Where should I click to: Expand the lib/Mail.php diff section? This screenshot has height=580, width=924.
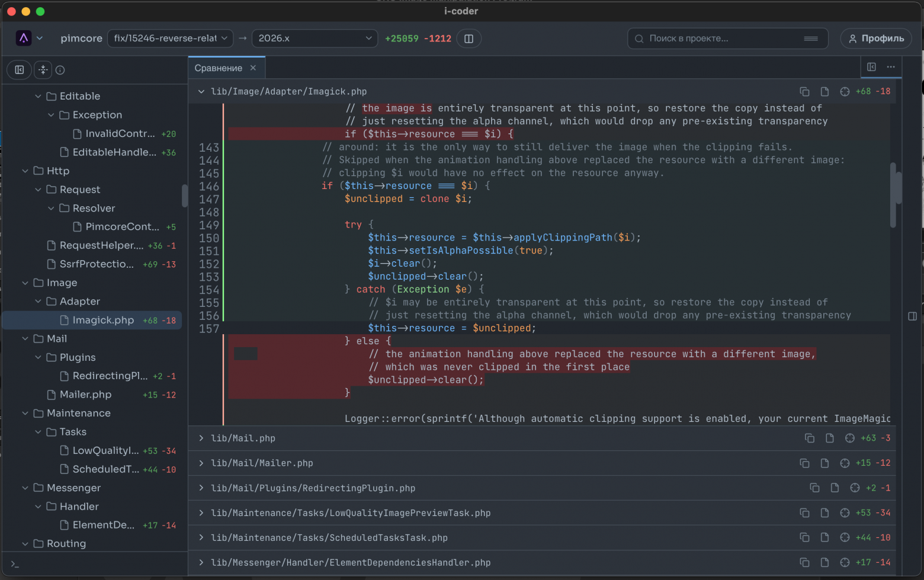click(x=201, y=438)
